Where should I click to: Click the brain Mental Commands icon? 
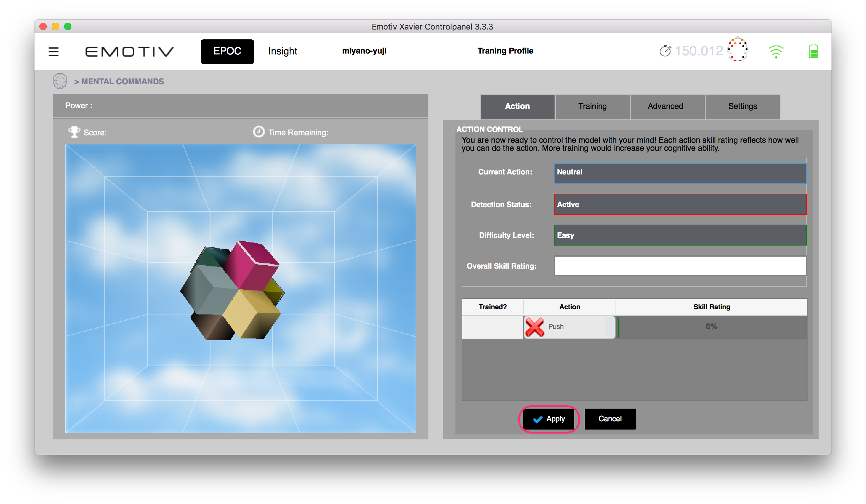pyautogui.click(x=60, y=81)
